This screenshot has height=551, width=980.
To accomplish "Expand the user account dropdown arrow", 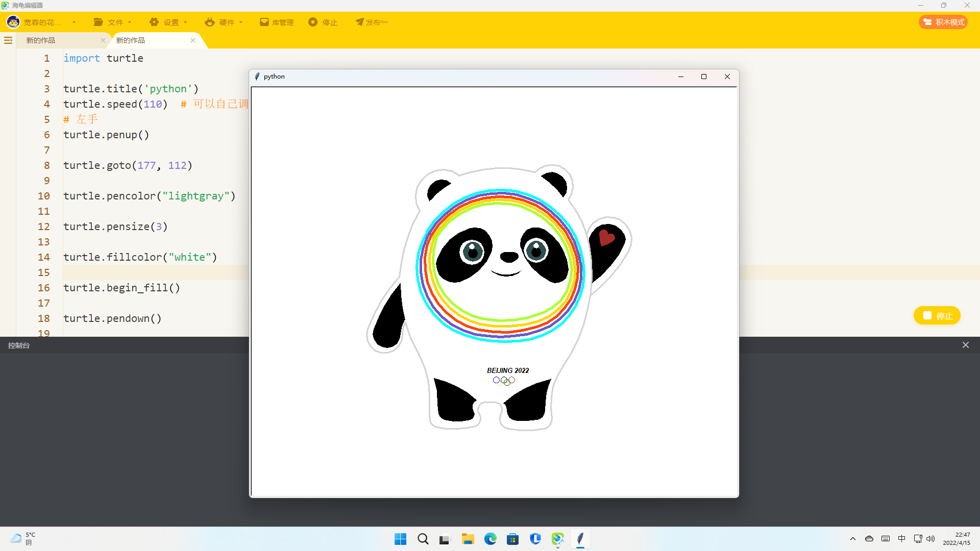I will click(x=74, y=22).
